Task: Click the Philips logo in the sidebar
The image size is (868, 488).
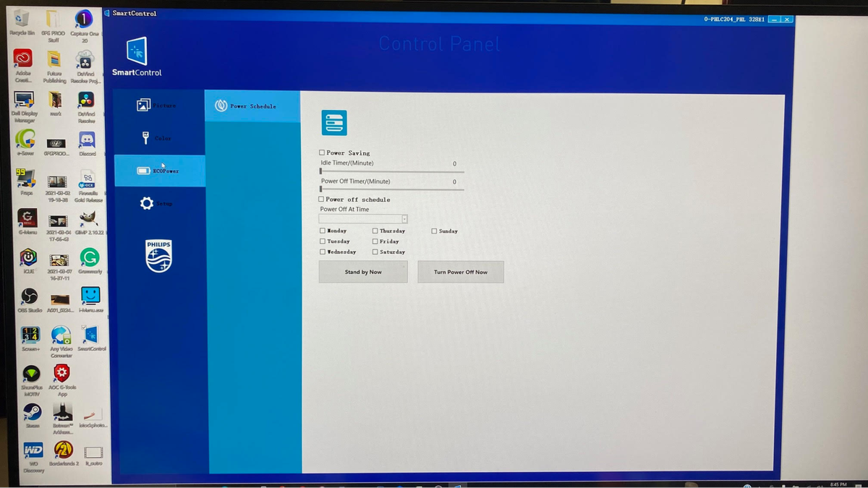Action: tap(159, 257)
